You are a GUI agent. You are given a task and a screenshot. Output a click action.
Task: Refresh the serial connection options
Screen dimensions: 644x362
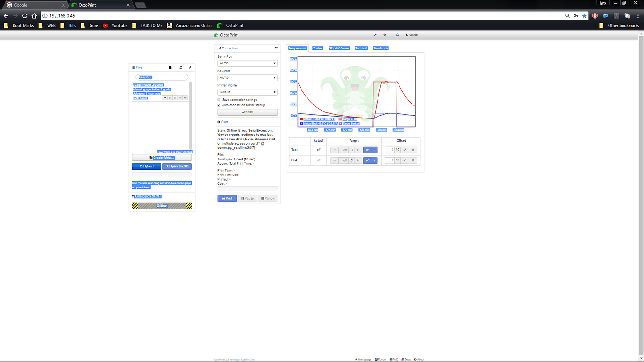(276, 48)
